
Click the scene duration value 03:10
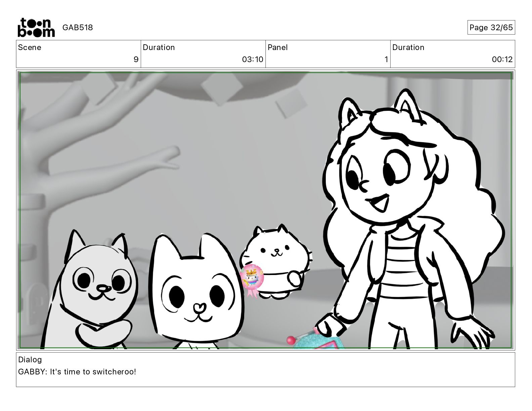point(253,59)
